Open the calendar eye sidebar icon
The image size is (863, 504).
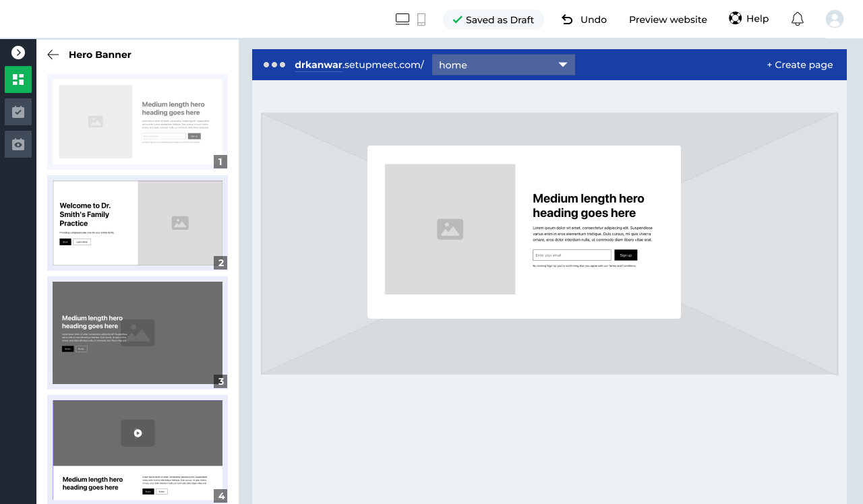click(18, 144)
